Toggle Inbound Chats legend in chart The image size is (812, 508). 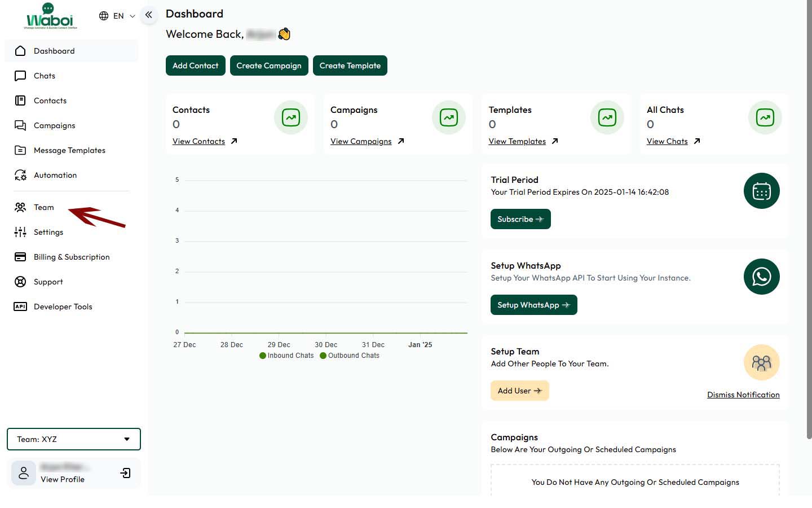tap(286, 356)
